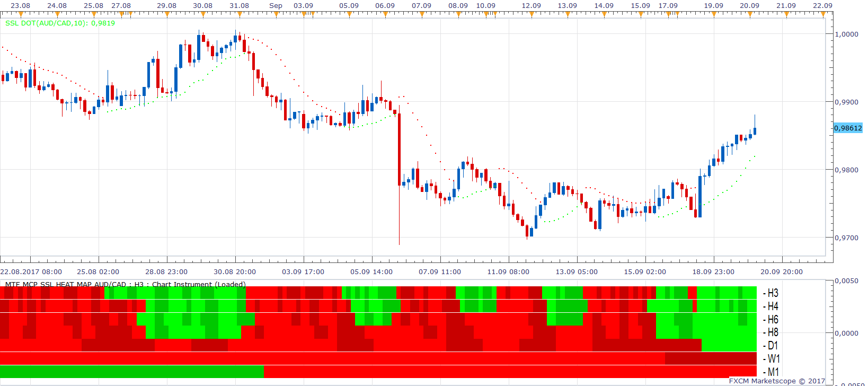Click the orange day marker under 20.09

pyautogui.click(x=750, y=14)
